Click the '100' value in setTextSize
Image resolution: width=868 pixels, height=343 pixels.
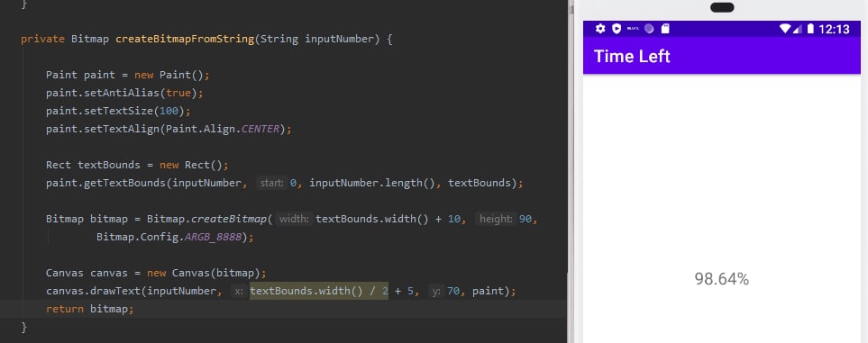point(169,112)
